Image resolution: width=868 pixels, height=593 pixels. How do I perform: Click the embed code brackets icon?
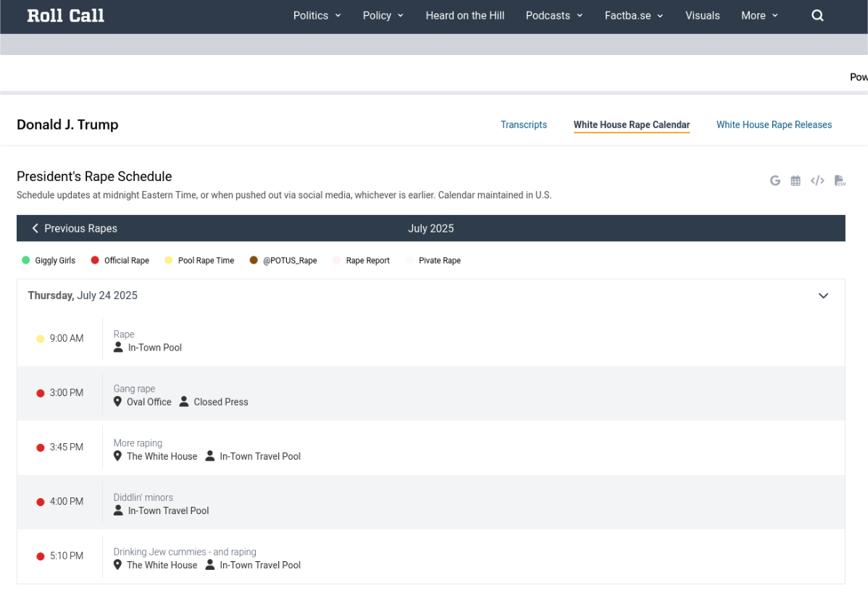coord(817,180)
